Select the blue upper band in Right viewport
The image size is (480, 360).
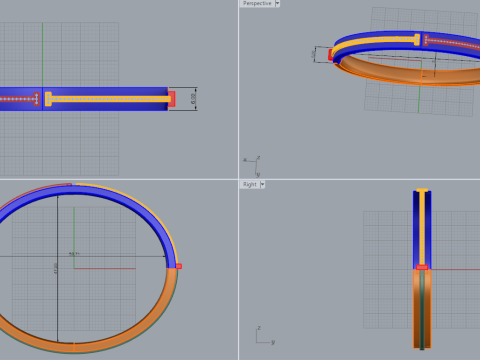pyautogui.click(x=416, y=230)
